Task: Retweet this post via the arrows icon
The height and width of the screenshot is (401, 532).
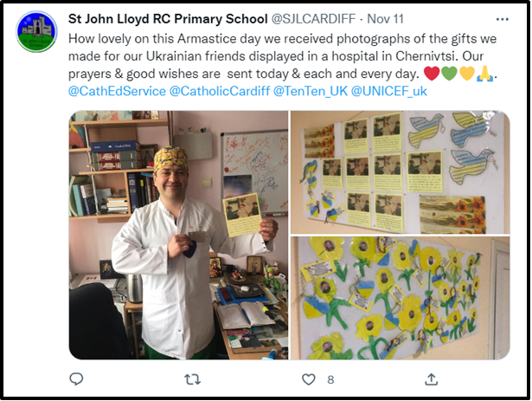Action: click(192, 379)
